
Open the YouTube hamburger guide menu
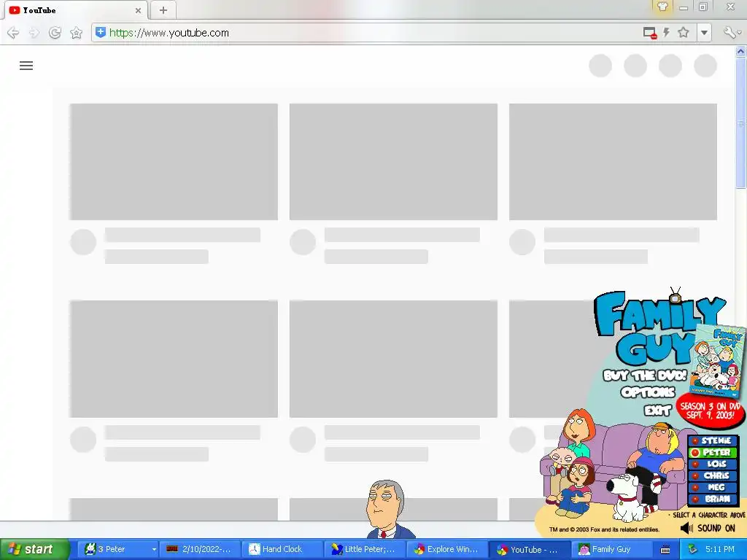[x=26, y=66]
